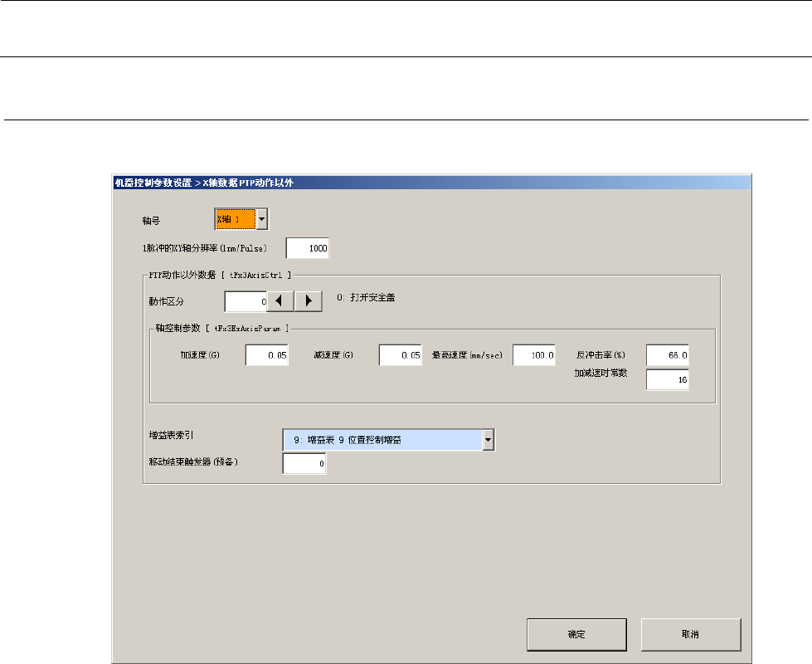The image size is (812, 664).
Task: Click the left arrow next to 動作区分
Action: tap(280, 300)
